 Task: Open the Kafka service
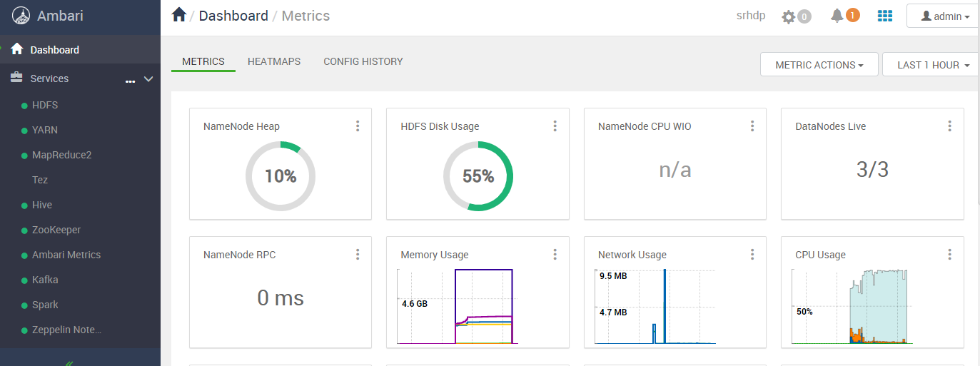45,280
